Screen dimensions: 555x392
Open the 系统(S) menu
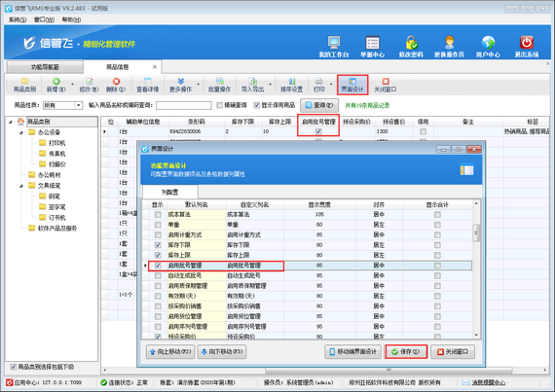pyautogui.click(x=18, y=19)
